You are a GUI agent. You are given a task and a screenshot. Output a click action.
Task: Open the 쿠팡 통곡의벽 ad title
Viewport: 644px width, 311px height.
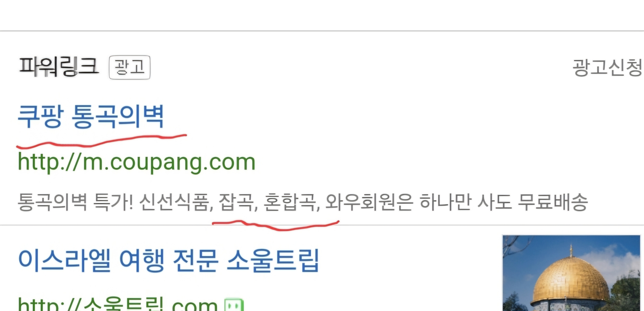coord(91,117)
